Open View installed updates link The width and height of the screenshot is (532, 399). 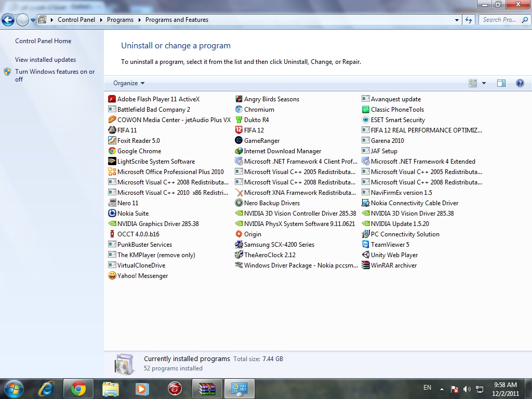[46, 60]
